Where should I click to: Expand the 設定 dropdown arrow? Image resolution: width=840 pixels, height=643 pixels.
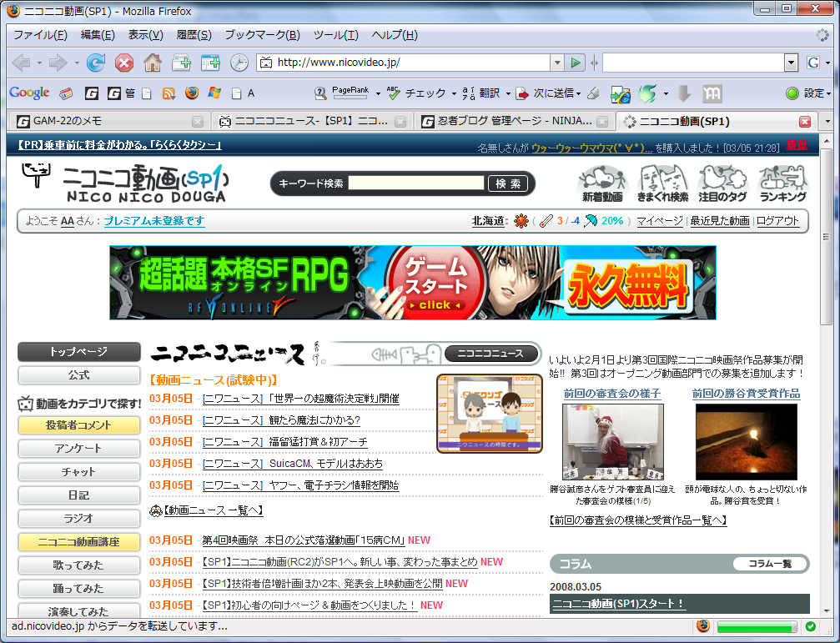coord(828,93)
